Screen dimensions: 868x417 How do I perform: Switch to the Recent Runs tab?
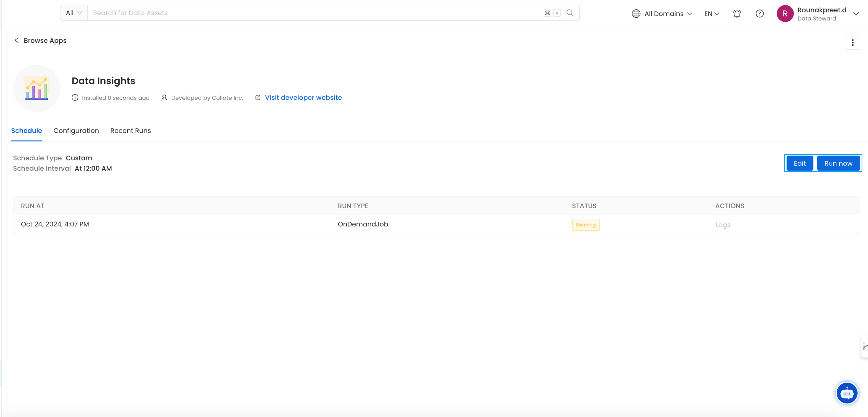click(x=131, y=131)
